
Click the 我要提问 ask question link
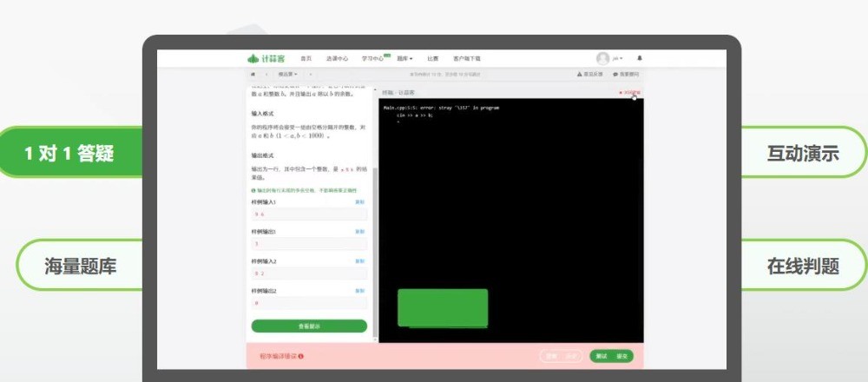pyautogui.click(x=626, y=74)
